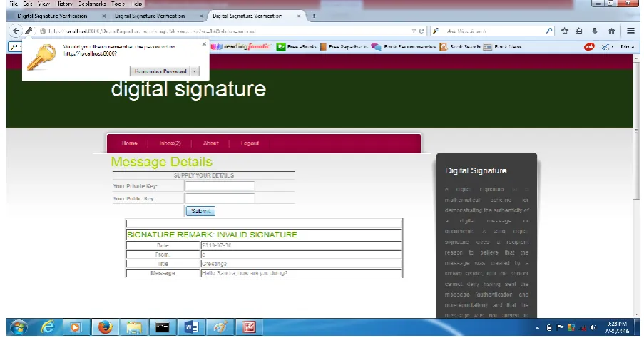
Task: Click the magnifier icon in search box
Action: [x=549, y=31]
